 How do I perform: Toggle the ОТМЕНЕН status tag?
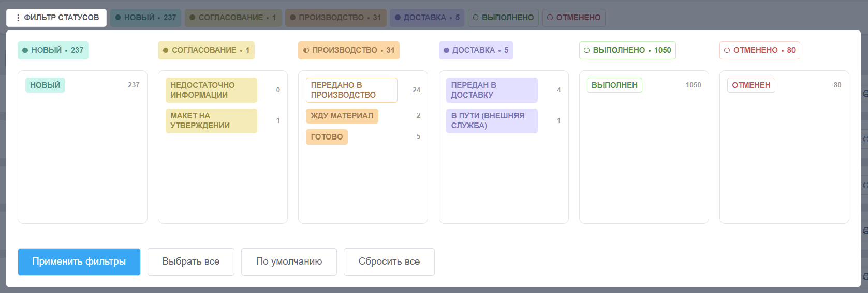pos(751,85)
